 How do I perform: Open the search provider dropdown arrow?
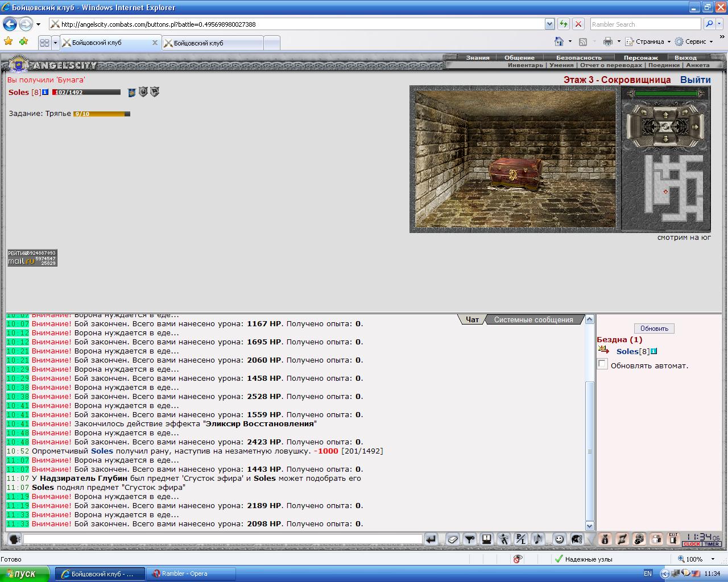[x=721, y=24]
